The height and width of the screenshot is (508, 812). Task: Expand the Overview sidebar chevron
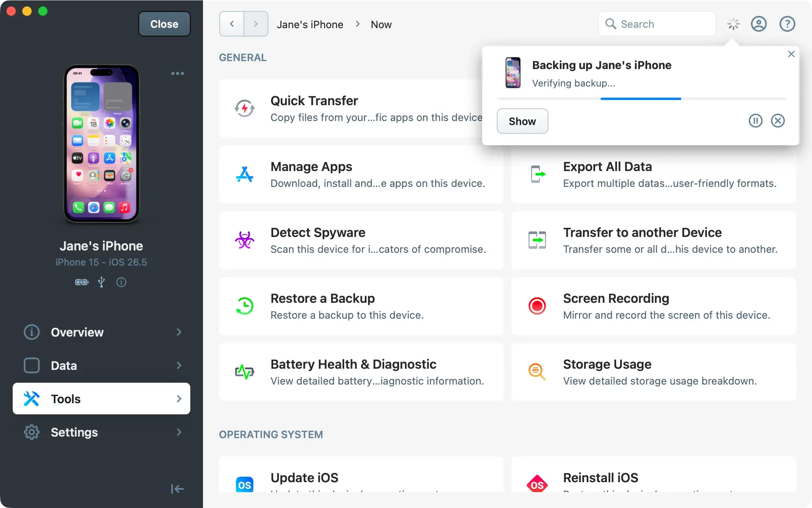[x=179, y=332]
